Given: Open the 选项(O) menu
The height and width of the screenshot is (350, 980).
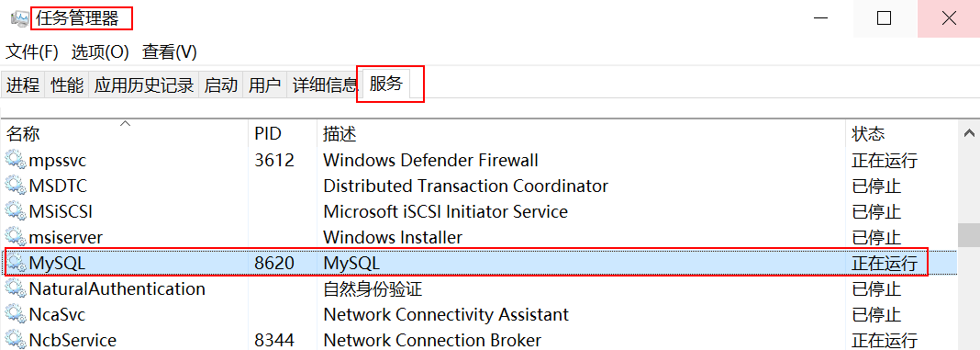Looking at the screenshot, I should 100,52.
